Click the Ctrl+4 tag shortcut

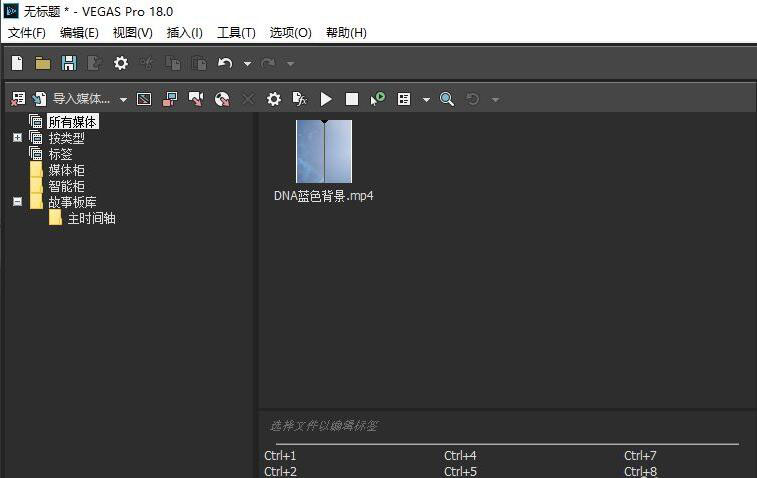click(x=460, y=455)
